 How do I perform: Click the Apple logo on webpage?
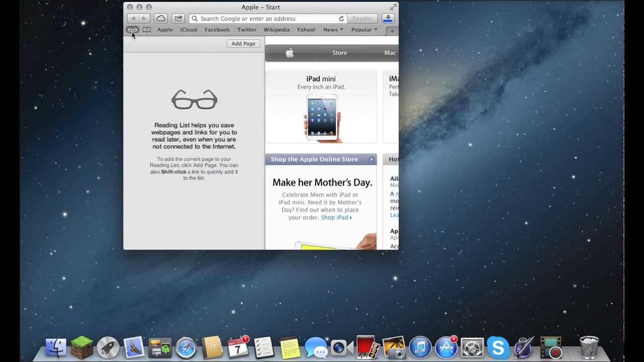pyautogui.click(x=290, y=53)
